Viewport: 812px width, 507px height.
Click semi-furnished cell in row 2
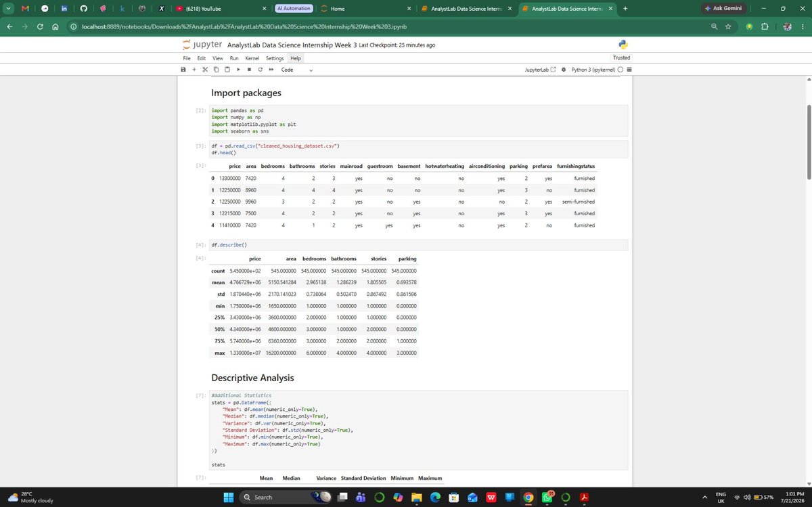coord(579,202)
